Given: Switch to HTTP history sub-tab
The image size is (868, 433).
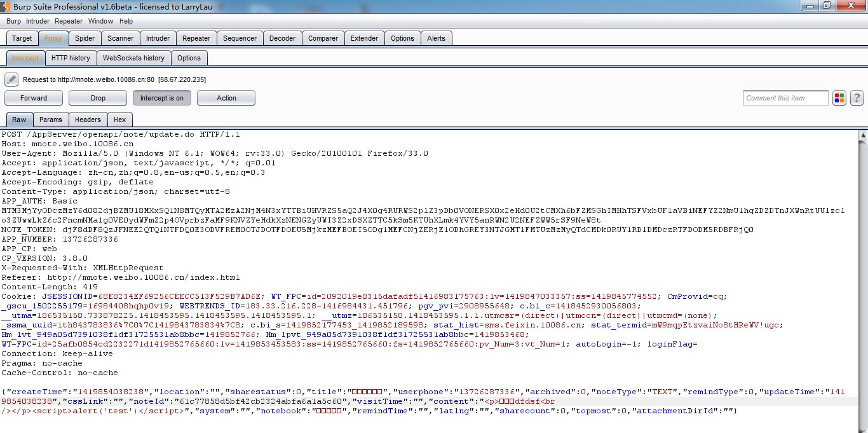Looking at the screenshot, I should point(71,58).
